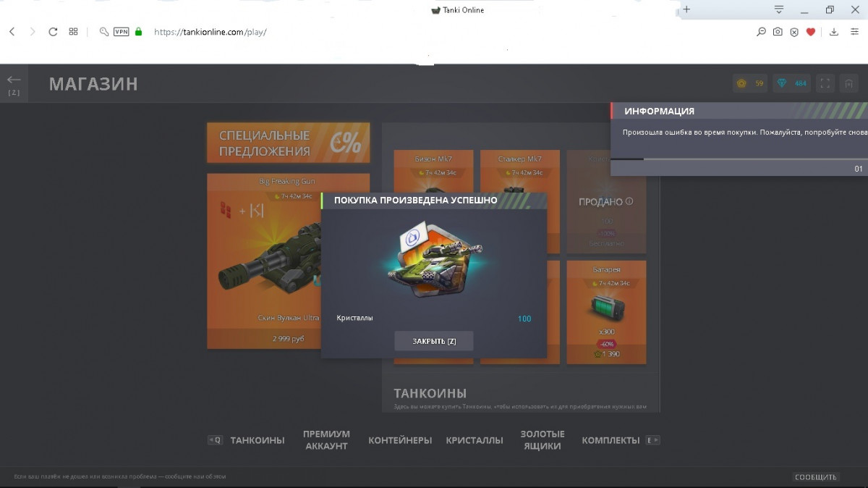This screenshot has height=488, width=868.
Task: Open the ad blocker shield icon
Action: point(794,32)
